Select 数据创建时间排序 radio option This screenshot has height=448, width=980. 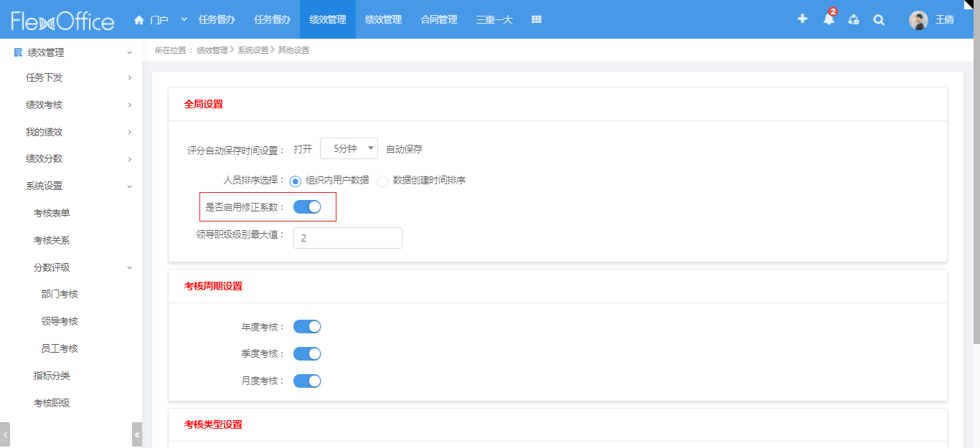click(x=382, y=181)
